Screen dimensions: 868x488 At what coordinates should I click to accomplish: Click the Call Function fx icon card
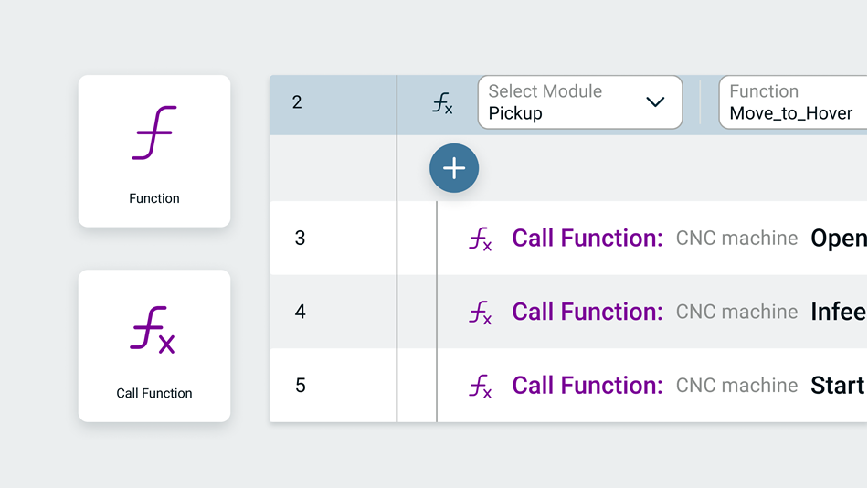(x=153, y=345)
